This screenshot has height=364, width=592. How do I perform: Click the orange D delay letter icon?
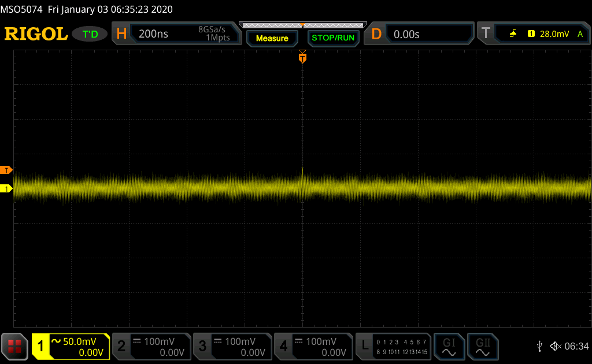point(376,34)
